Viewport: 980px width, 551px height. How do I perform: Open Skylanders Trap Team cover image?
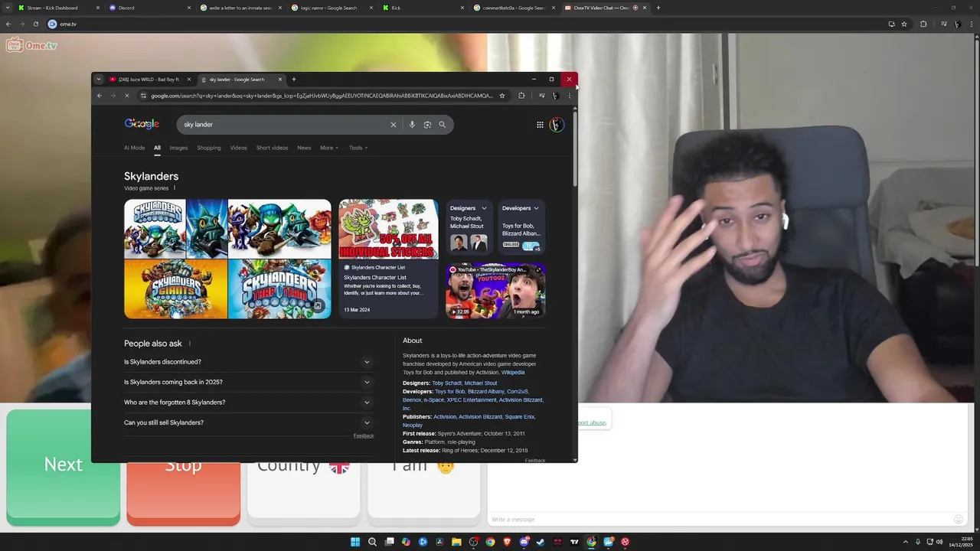click(x=279, y=289)
